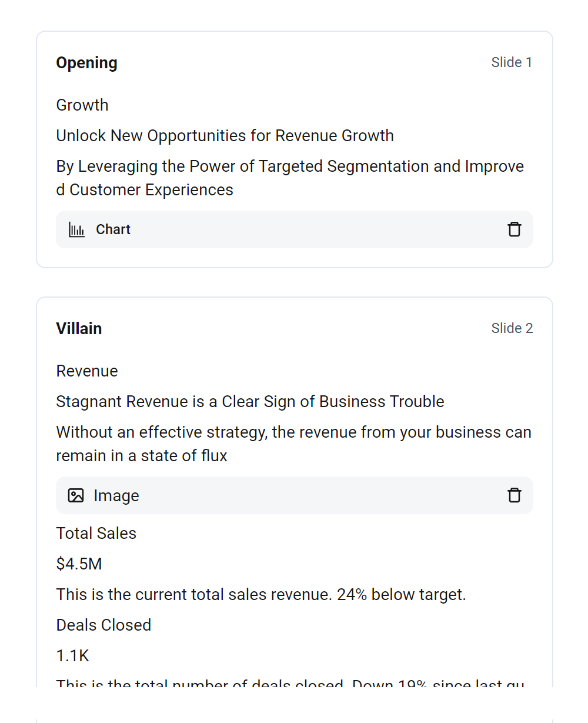Viewport: 588px width, 723px height.
Task: Click the Stagnant Revenue headline
Action: coord(250,402)
